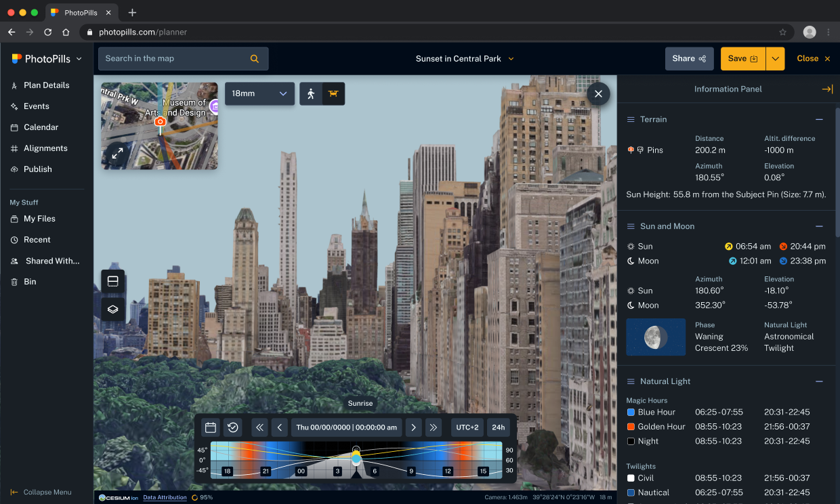Go to Calendar in the sidebar
The height and width of the screenshot is (504, 840).
tap(35, 127)
